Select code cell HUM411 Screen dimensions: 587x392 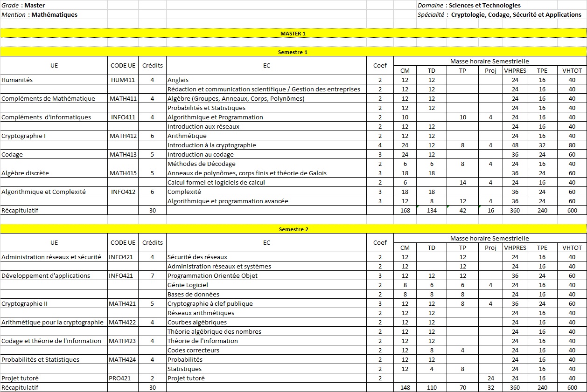(x=123, y=80)
